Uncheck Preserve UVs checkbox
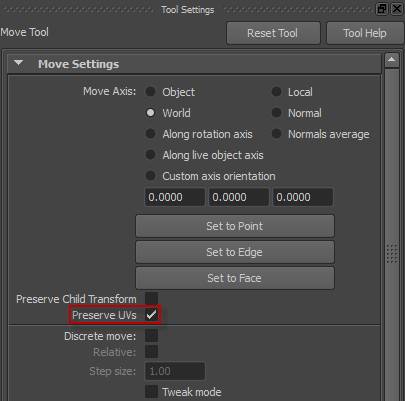Viewport: 405px width, 401px height. tap(151, 315)
